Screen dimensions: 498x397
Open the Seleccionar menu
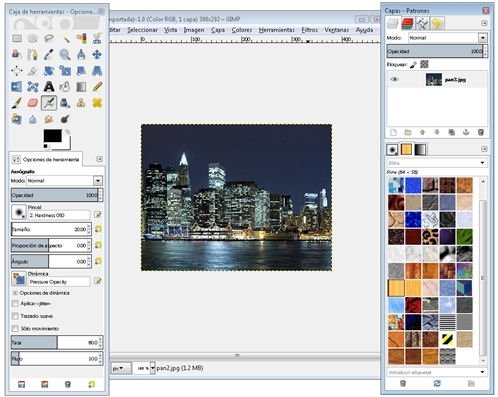(x=142, y=30)
